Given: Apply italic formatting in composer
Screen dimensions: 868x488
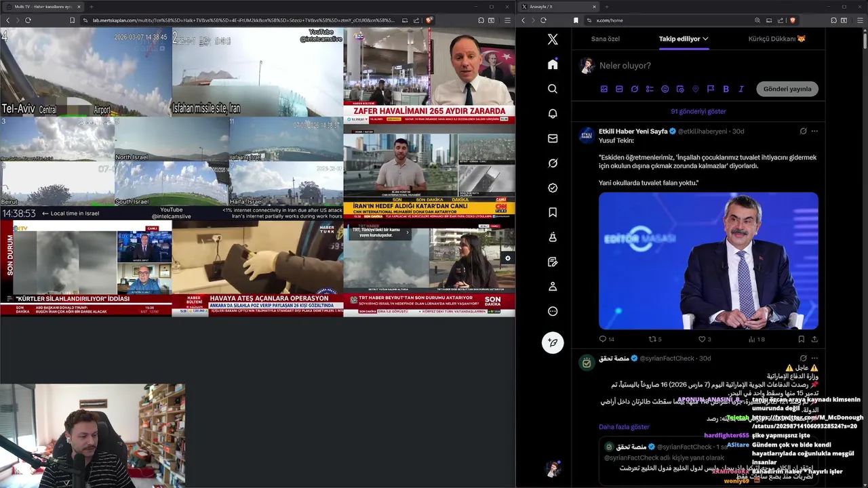Looking at the screenshot, I should pyautogui.click(x=741, y=89).
